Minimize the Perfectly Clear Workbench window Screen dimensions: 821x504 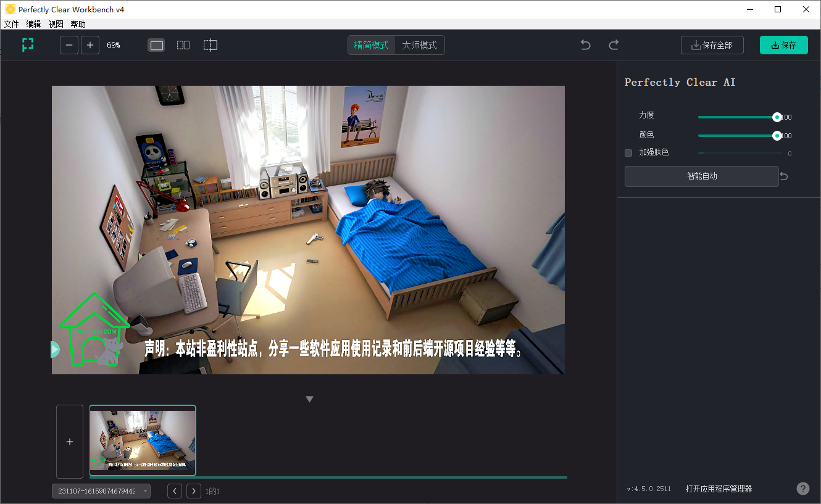(x=751, y=9)
